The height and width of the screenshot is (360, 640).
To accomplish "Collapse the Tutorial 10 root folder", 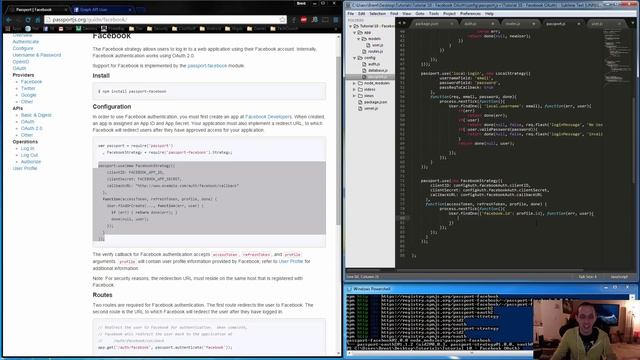I will [350, 26].
